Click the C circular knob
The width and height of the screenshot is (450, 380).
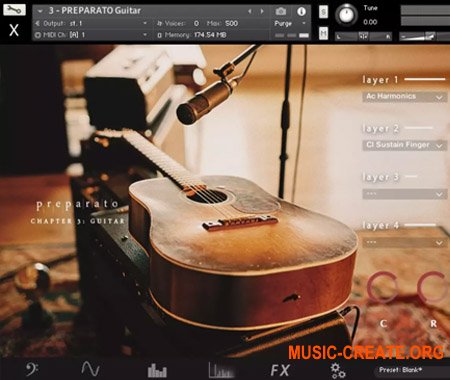[x=383, y=288]
